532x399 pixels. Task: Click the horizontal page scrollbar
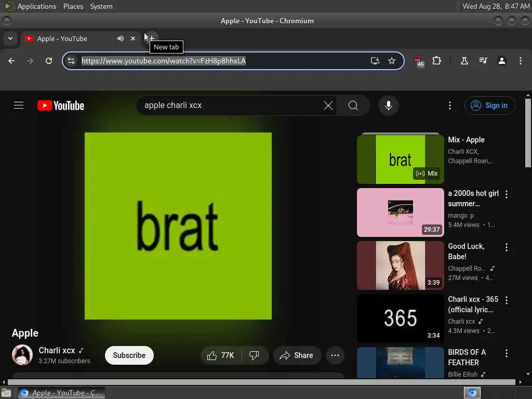point(261,382)
